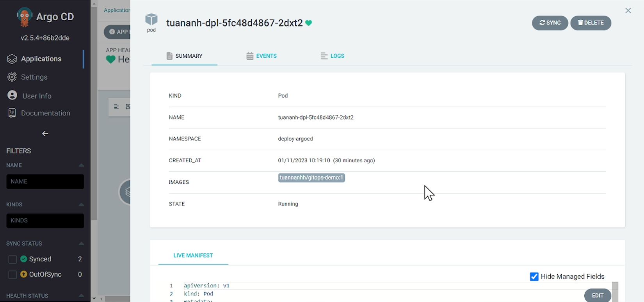Click the DELETE button
This screenshot has width=644, height=302.
pyautogui.click(x=591, y=23)
